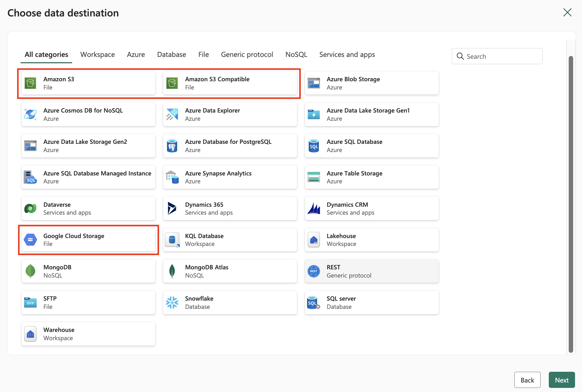Click the Amazon S3 Compatible bucket icon
This screenshot has height=392, width=582.
tap(172, 83)
